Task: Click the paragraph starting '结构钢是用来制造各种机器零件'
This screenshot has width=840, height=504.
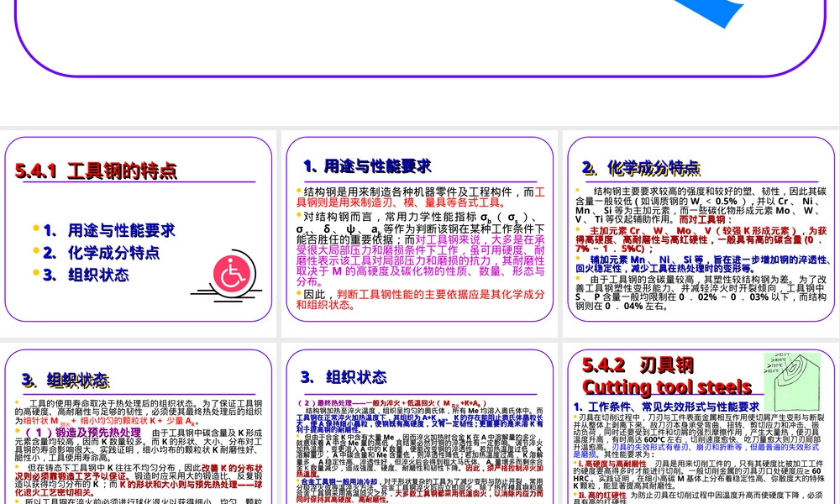Action: pos(421,197)
